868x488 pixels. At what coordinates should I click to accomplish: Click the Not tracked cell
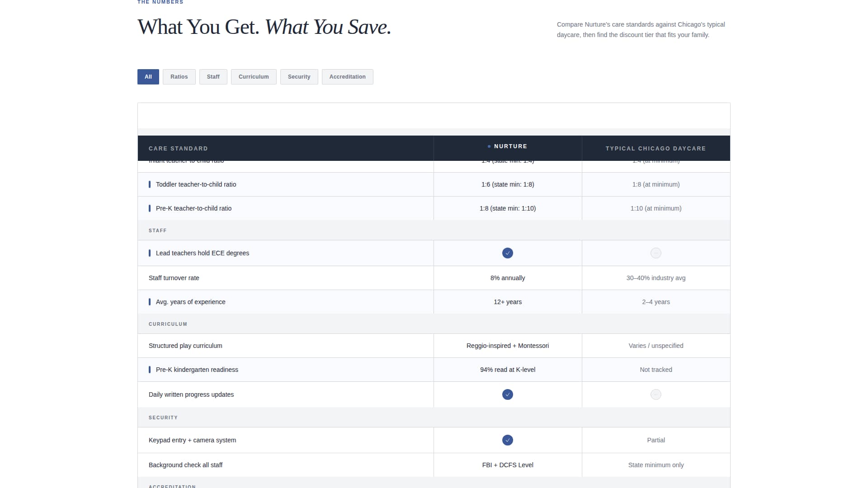[656, 370]
